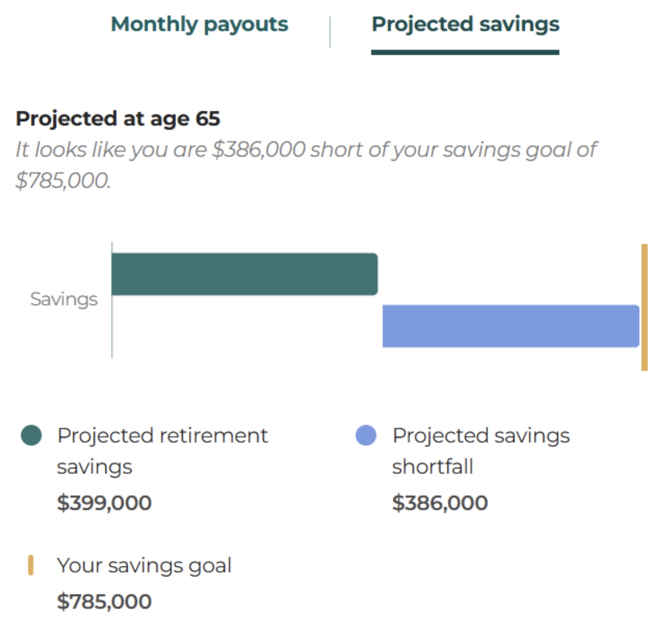Click the green legend dot for retirement savings
672x626 pixels.
31,435
